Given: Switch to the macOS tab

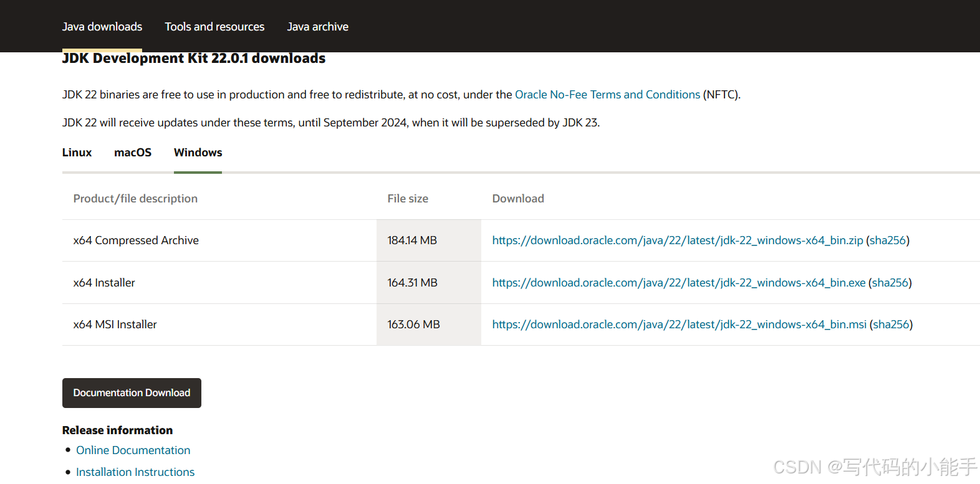Looking at the screenshot, I should point(133,153).
